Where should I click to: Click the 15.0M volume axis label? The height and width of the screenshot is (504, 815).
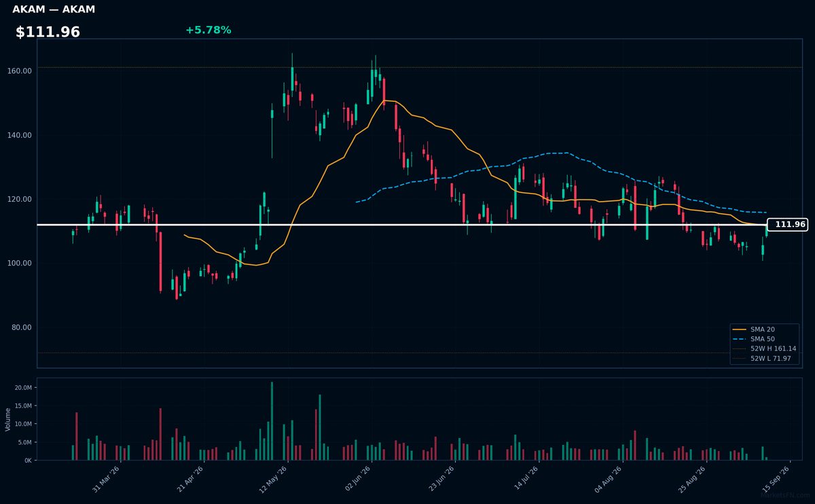[23, 406]
